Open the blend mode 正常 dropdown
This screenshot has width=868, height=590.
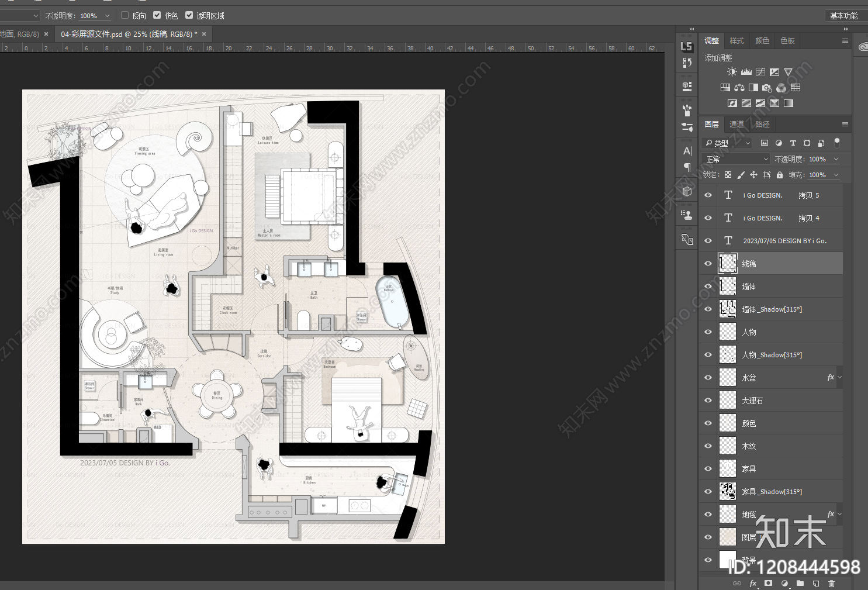(736, 159)
